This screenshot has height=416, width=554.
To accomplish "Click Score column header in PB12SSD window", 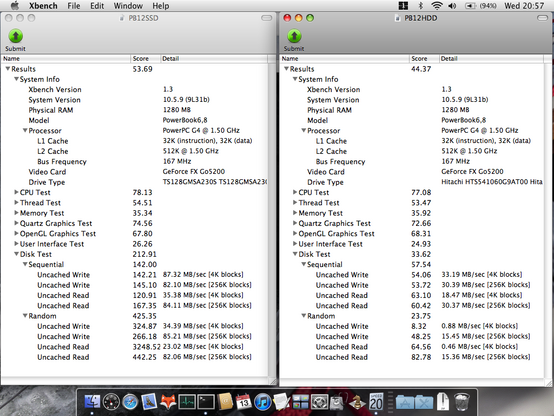I will click(x=146, y=59).
